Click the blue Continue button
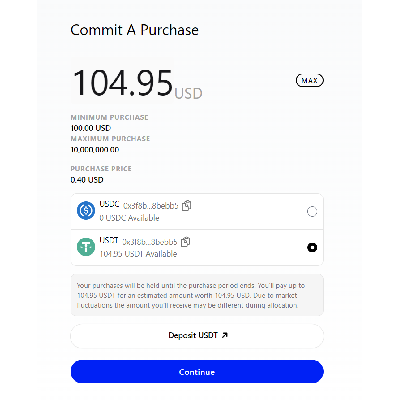400x400 pixels. (197, 372)
